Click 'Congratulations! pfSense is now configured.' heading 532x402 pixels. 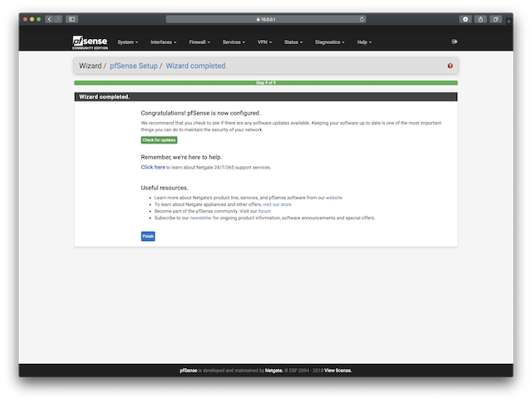point(201,113)
